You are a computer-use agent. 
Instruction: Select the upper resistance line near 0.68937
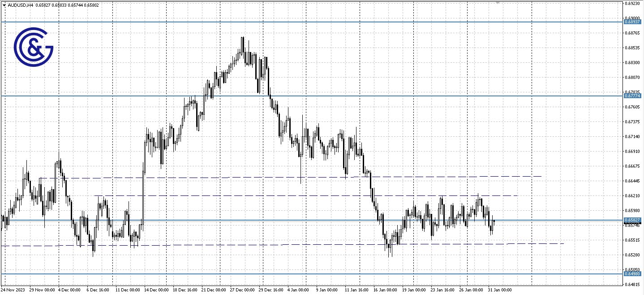[x=313, y=21]
